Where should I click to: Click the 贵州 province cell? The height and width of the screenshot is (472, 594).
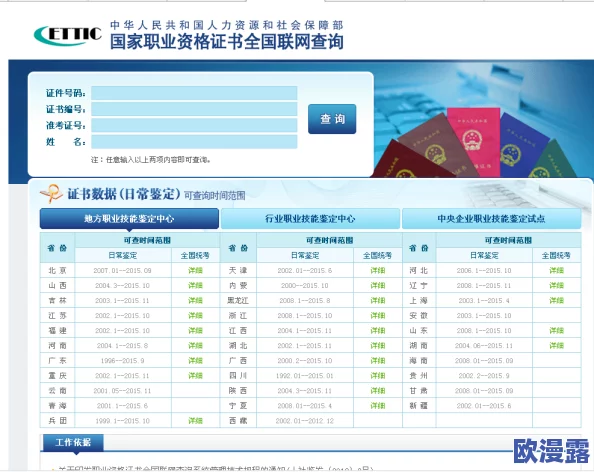click(419, 376)
